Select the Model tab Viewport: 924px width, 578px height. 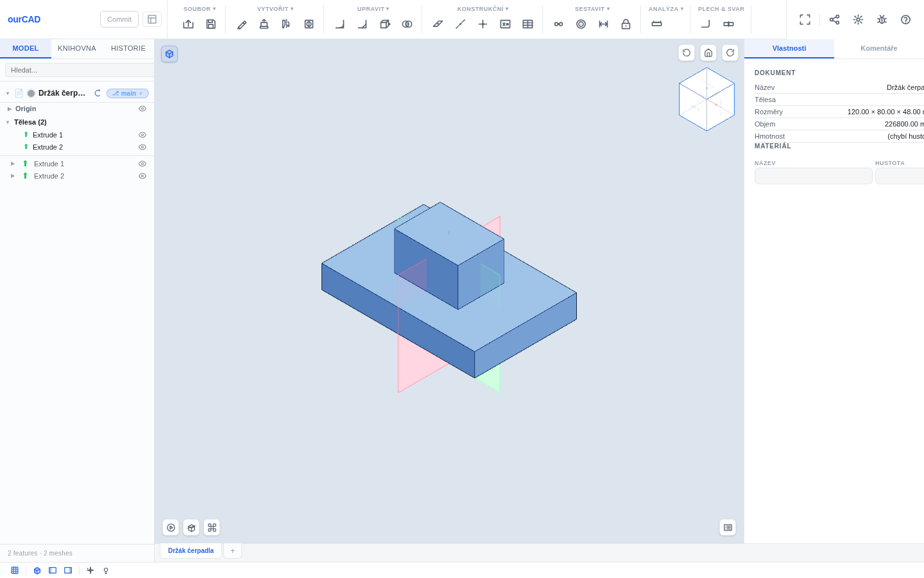tap(26, 49)
